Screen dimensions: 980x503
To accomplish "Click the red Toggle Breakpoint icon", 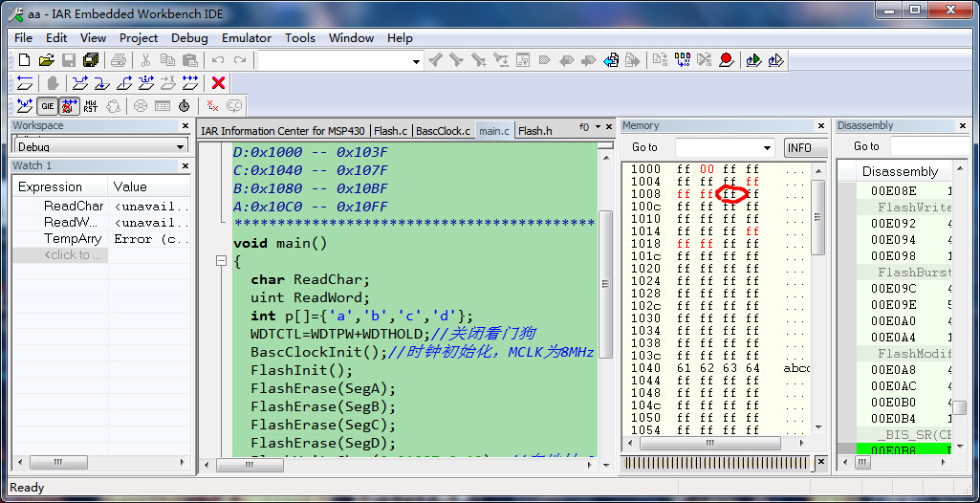I will coord(726,60).
